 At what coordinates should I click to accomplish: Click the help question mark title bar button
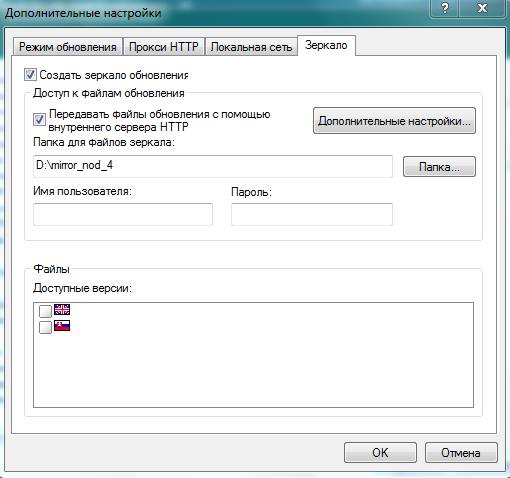click(445, 8)
